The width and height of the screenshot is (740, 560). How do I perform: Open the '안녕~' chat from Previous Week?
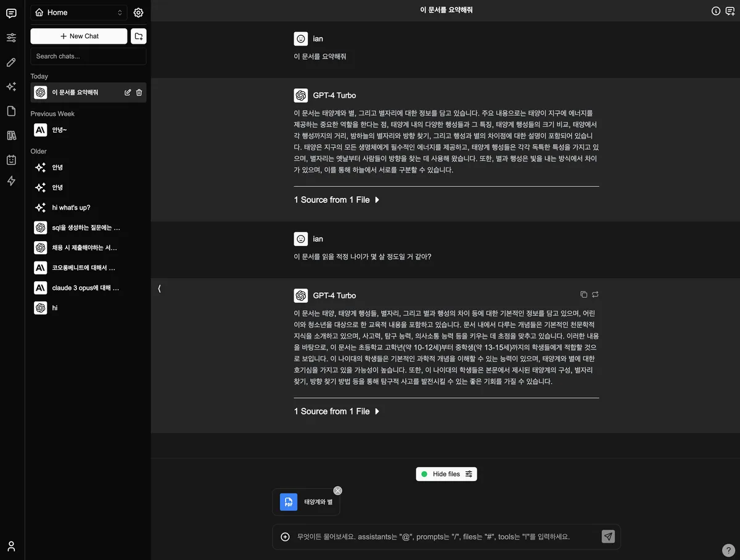tap(59, 130)
